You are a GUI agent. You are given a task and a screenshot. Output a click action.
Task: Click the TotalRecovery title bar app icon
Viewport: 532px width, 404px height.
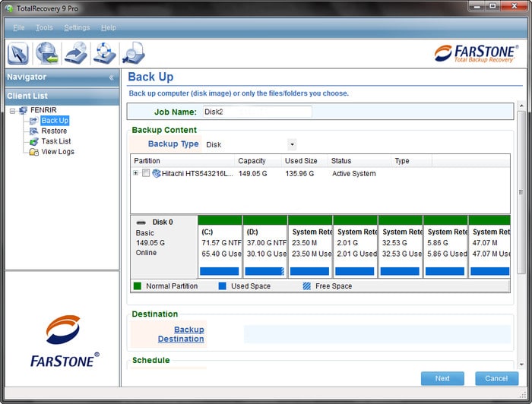point(9,8)
